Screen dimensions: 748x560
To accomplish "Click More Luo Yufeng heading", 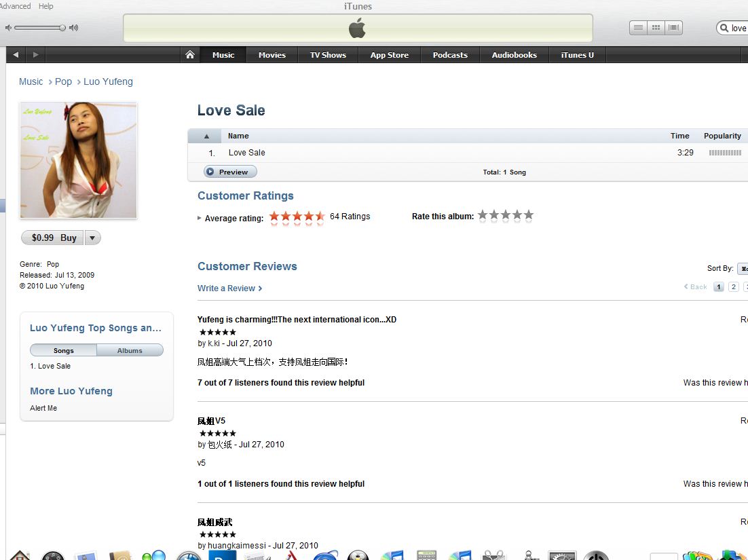I will click(71, 391).
